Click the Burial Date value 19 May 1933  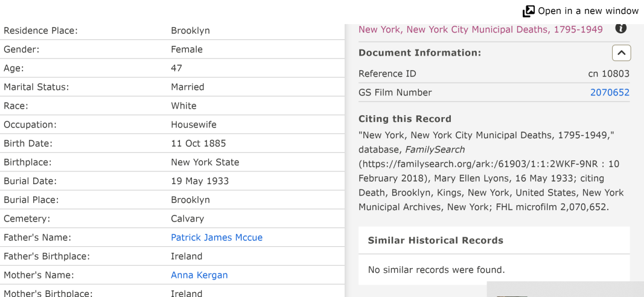coord(200,181)
